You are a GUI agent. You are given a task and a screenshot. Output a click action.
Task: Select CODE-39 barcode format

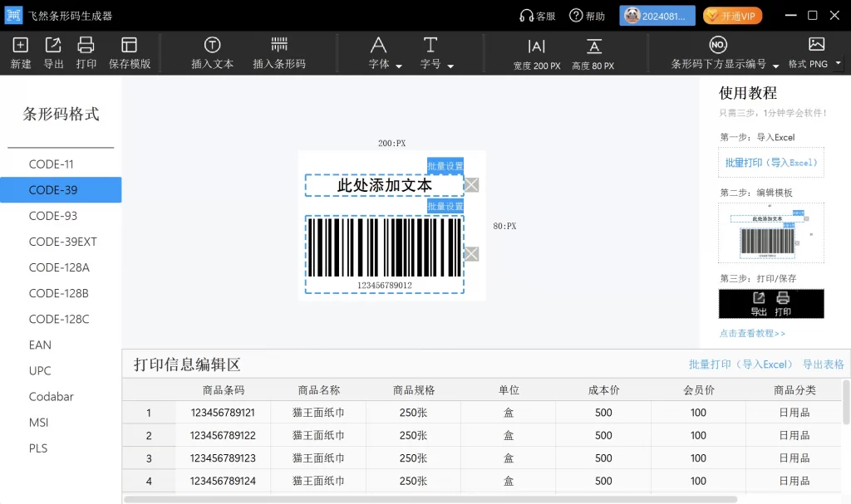(61, 190)
